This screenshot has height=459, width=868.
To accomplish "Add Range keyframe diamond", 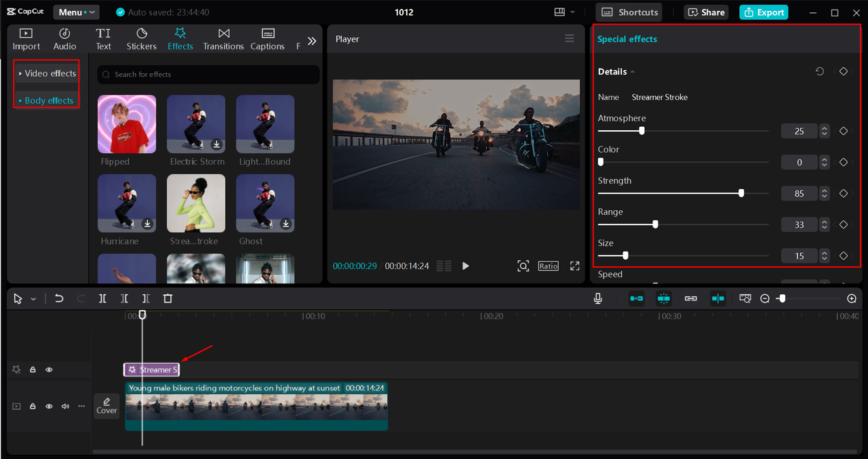I will tap(844, 224).
